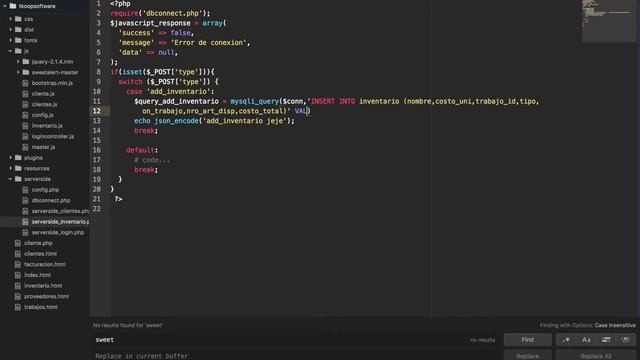Click line number 12 in gutter
640x360 pixels.
(97, 111)
